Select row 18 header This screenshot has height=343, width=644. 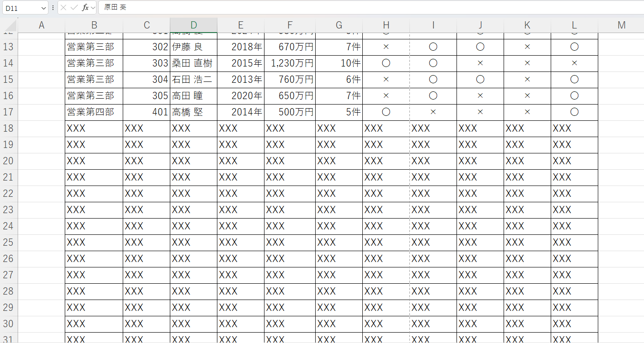tap(9, 129)
